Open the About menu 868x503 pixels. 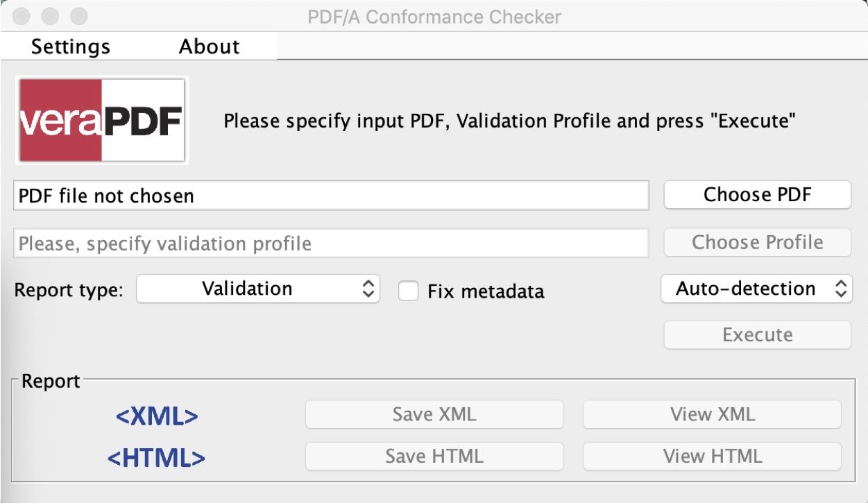(x=209, y=46)
